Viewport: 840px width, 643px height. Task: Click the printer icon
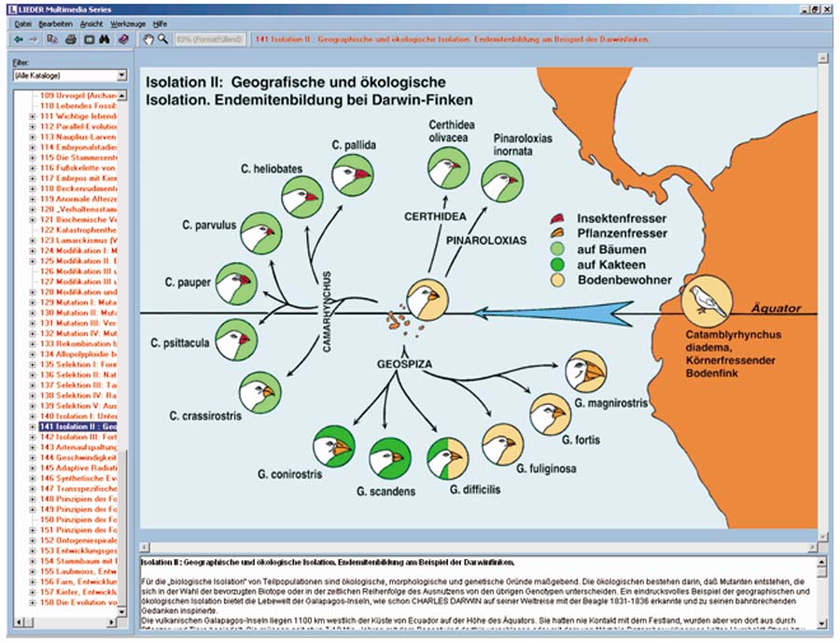coord(71,40)
